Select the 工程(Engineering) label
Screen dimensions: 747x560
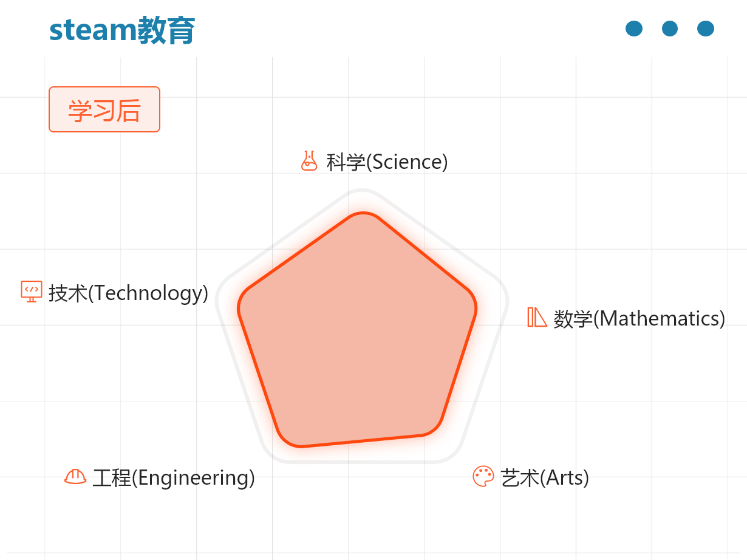(x=174, y=478)
